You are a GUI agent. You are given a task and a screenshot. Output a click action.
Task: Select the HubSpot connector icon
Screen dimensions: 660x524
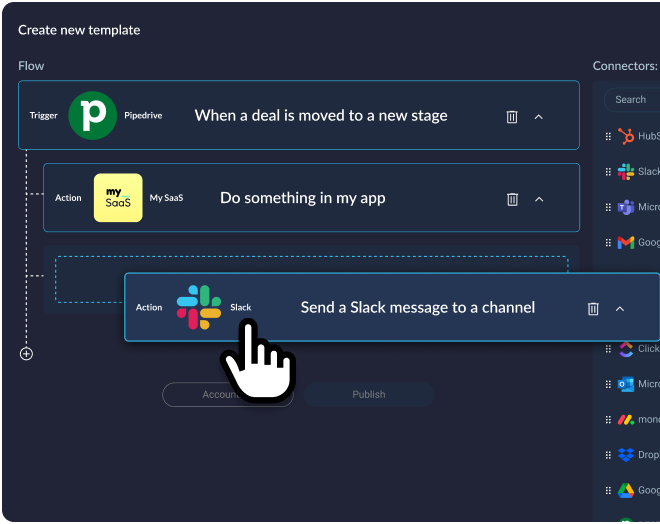click(626, 136)
